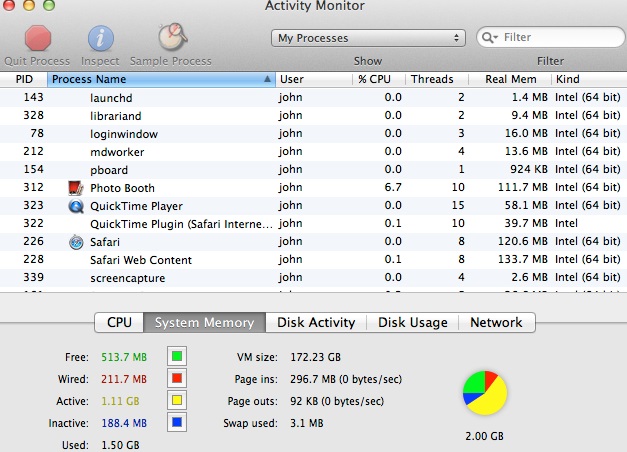
Task: Select the Photo Booth app icon
Action: tap(76, 188)
